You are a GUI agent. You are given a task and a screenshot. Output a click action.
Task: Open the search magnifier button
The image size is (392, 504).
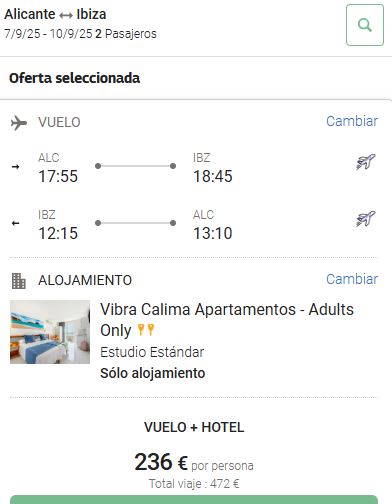tap(365, 25)
